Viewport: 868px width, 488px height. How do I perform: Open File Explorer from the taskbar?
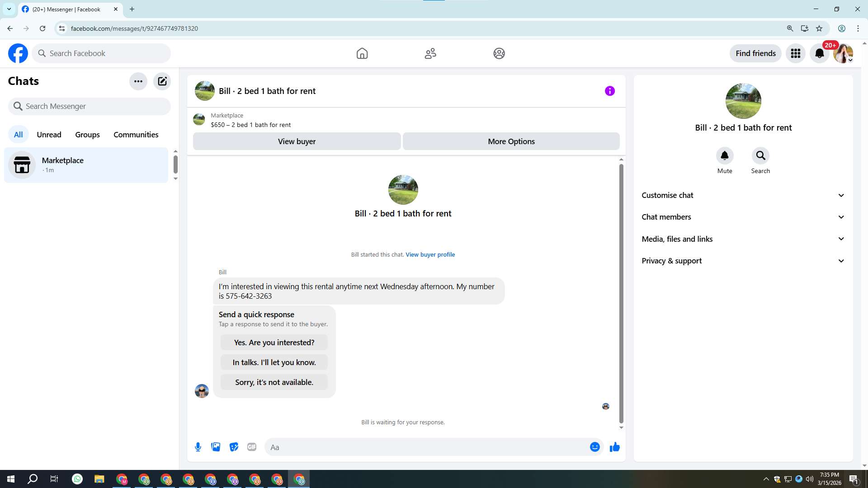[99, 479]
